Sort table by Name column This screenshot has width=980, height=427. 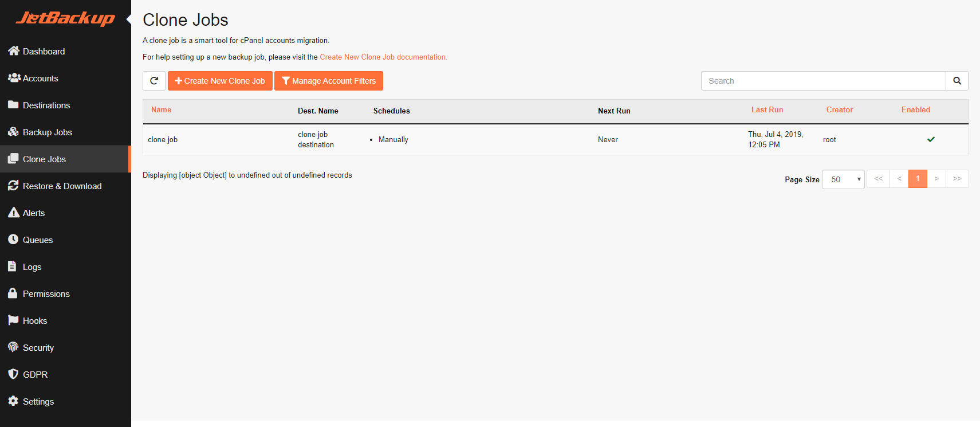161,109
